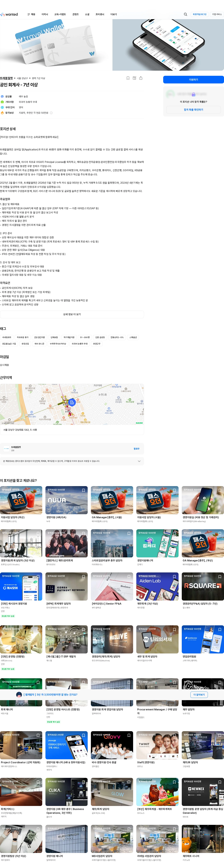Select the 자유로운 휴가 tag
Image resolution: width=224 pixels, height=868 pixels.
tap(23, 337)
